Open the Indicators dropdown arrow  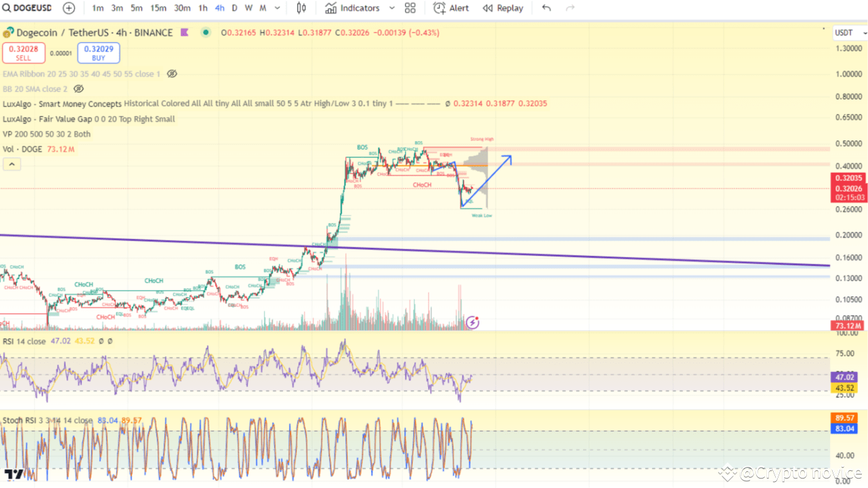[x=391, y=8]
